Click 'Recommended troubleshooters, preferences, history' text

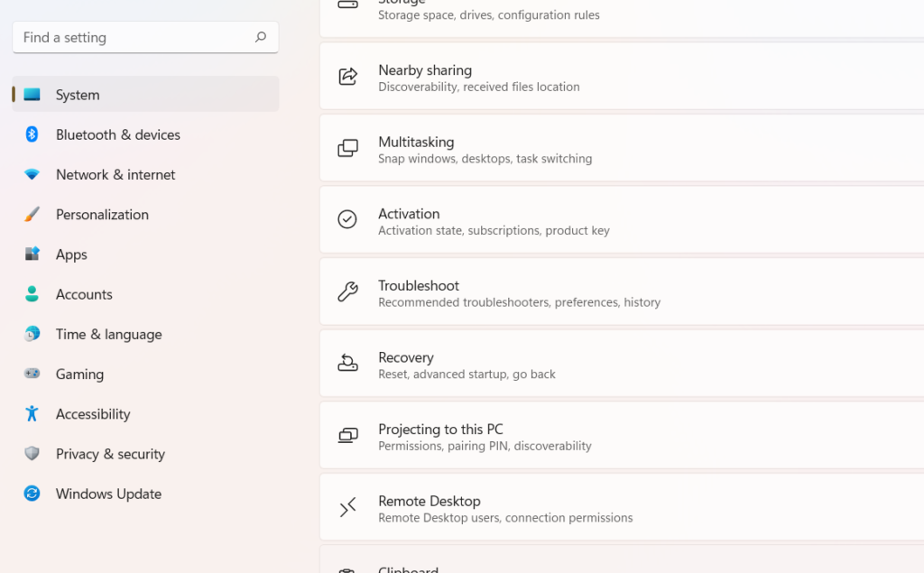coord(519,302)
